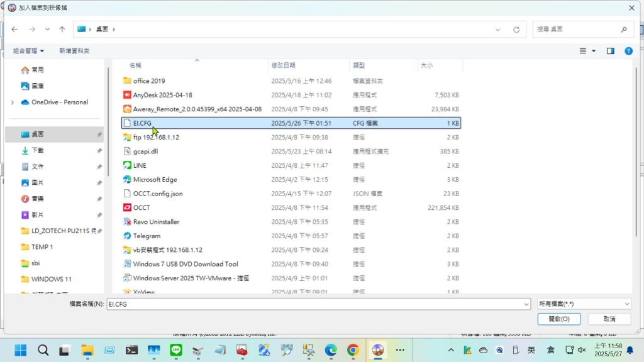Toggle the preview pane icon
644x362 pixels.
coord(610,51)
